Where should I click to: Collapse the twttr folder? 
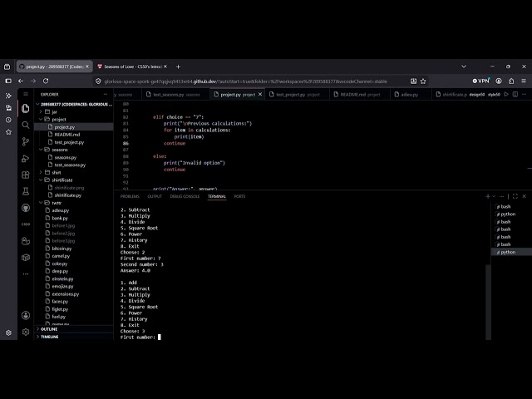pyautogui.click(x=41, y=203)
